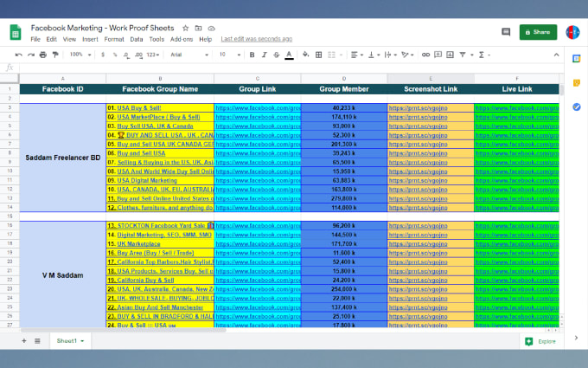Click the redo icon
The height and width of the screenshot is (368, 588).
(x=31, y=55)
